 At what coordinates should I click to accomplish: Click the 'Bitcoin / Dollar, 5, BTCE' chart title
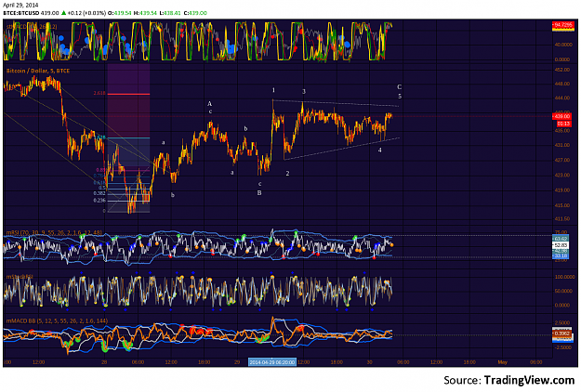pyautogui.click(x=38, y=71)
